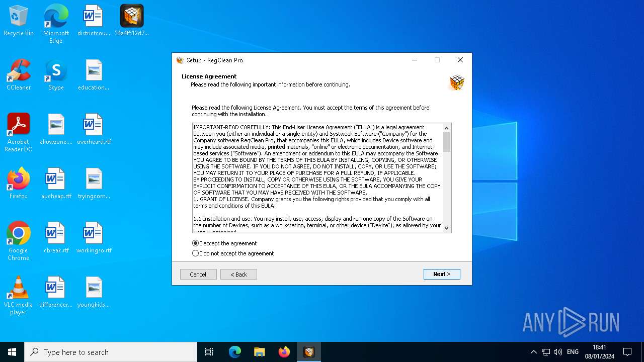The width and height of the screenshot is (644, 362).
Task: Minimize the RegClean Pro setup window
Action: point(415,60)
